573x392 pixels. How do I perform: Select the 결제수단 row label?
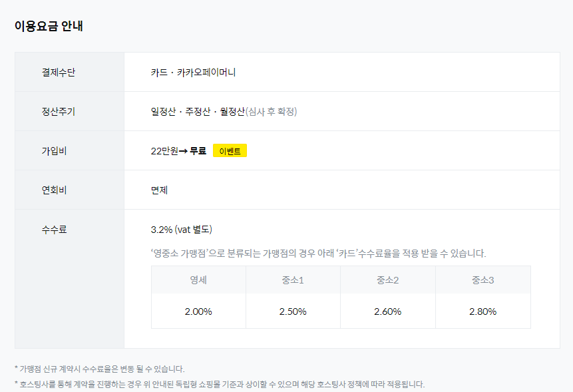pos(59,72)
